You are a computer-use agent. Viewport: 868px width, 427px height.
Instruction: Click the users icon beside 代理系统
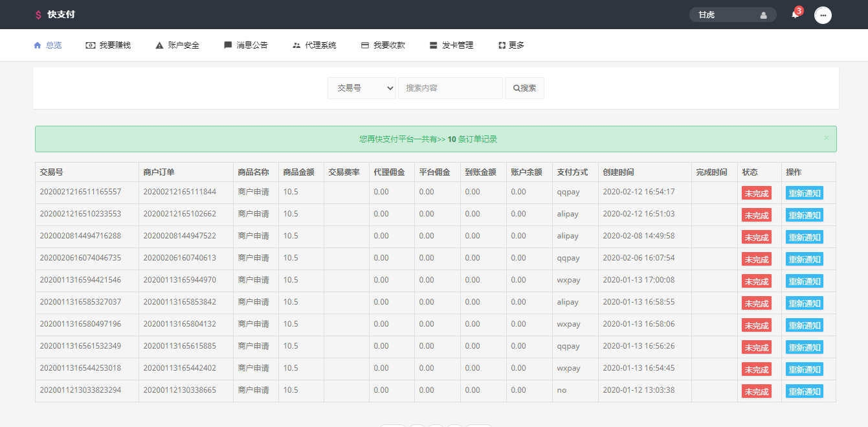[x=296, y=45]
